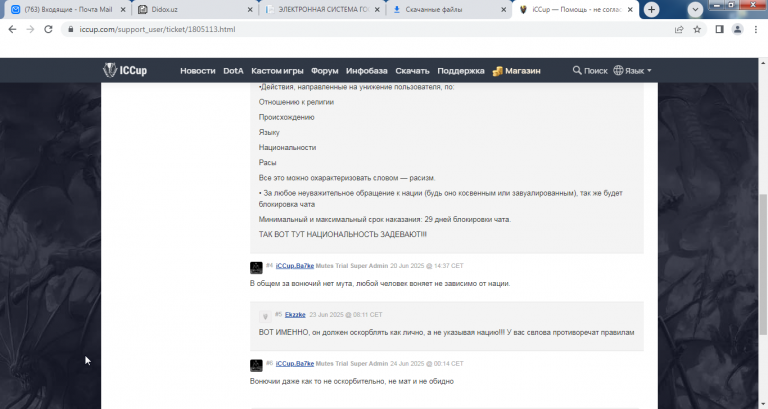Open a new tab with plus button
This screenshot has width=768, height=409.
coord(651,9)
